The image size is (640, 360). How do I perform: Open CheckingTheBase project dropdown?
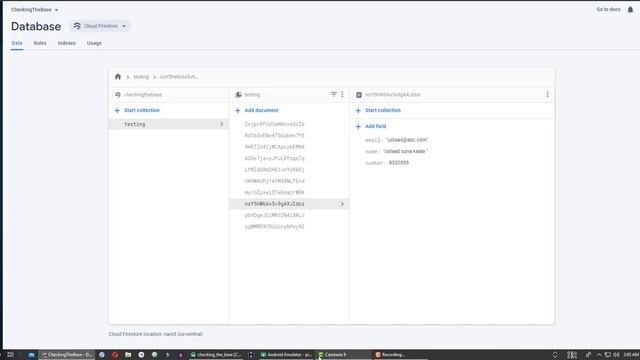(34, 10)
